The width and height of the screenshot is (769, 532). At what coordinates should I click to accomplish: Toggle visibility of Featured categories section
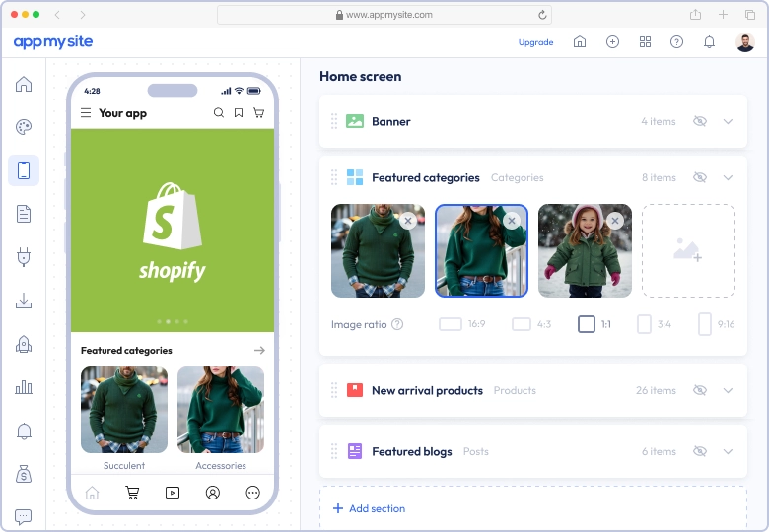point(700,177)
